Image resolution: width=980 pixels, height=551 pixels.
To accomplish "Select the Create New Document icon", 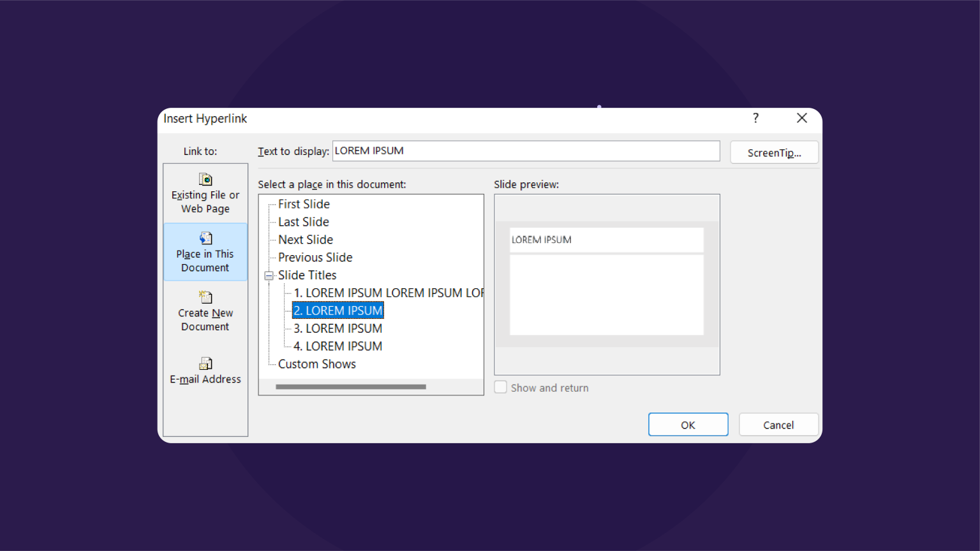I will (205, 297).
